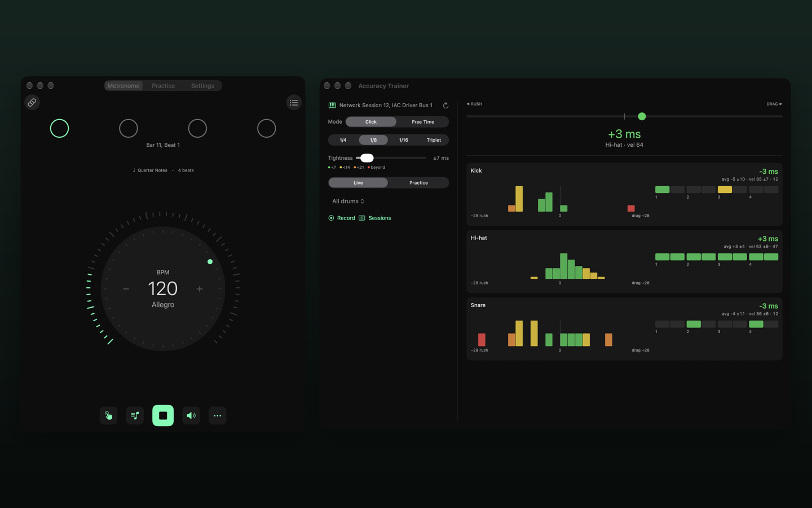Select the Practice segment in Accuracy Trainer
This screenshot has width=812, height=508.
pos(418,183)
